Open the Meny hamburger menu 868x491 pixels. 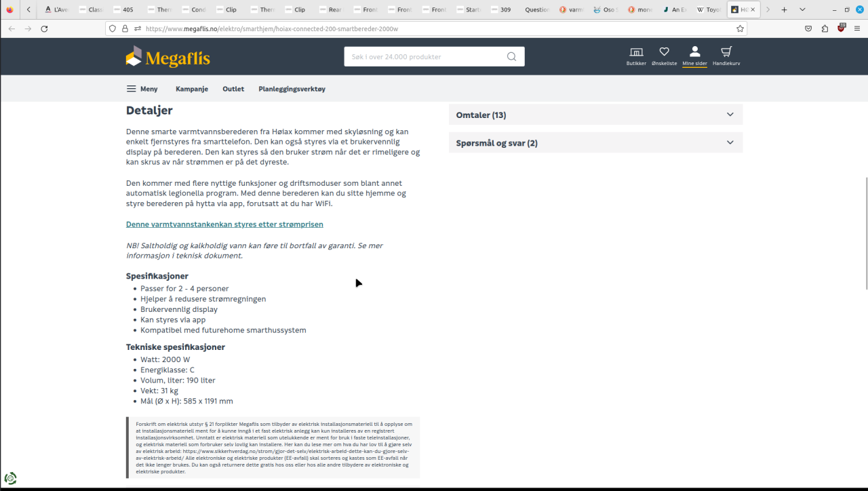(142, 89)
